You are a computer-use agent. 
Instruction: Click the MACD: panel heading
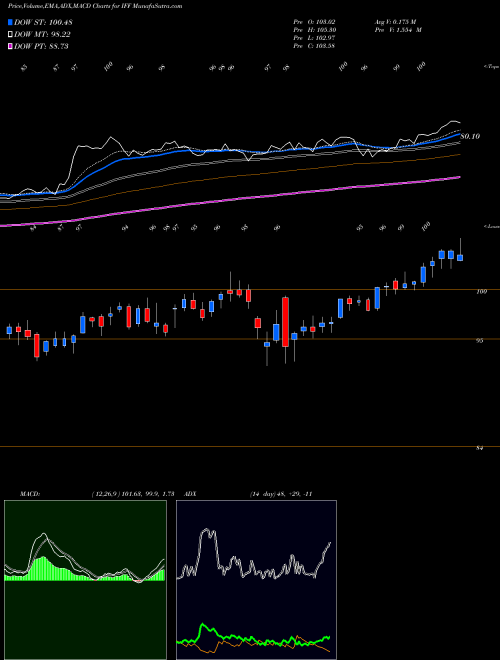point(30,494)
